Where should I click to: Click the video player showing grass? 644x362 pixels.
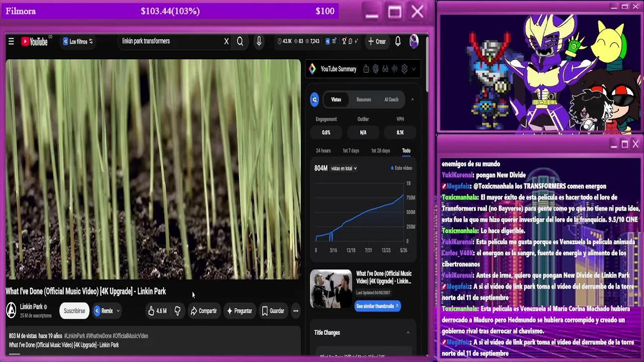click(x=153, y=169)
